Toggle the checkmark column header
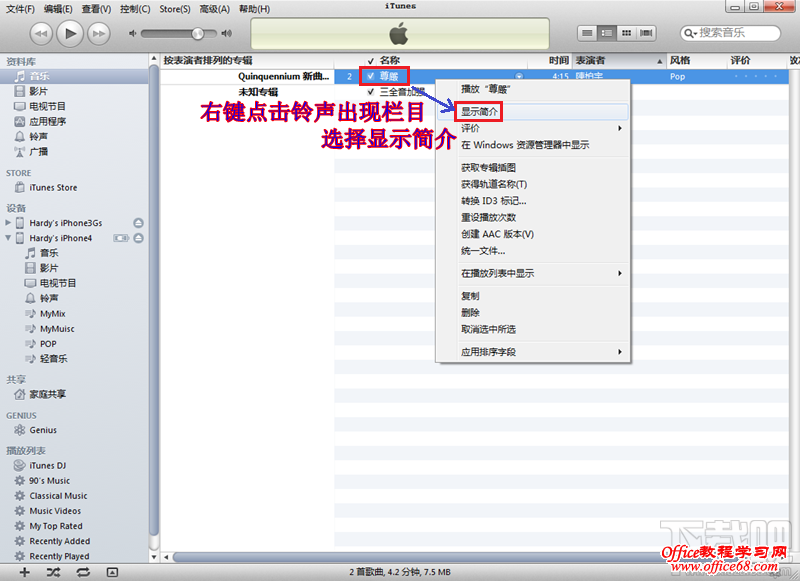The width and height of the screenshot is (800, 581). tap(371, 61)
